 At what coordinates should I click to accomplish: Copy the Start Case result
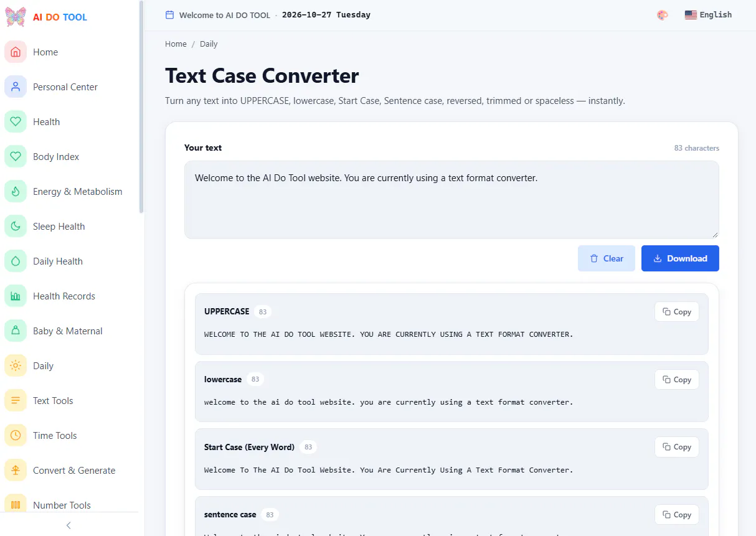tap(677, 447)
